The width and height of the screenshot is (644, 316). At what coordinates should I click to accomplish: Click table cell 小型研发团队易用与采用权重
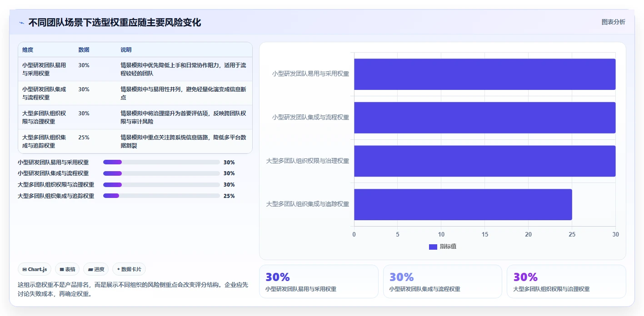[x=44, y=69]
